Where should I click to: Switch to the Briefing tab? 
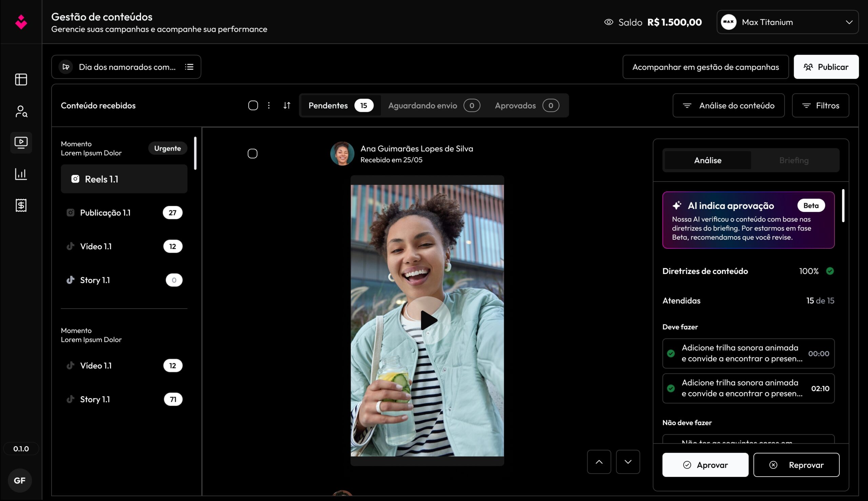(x=794, y=160)
